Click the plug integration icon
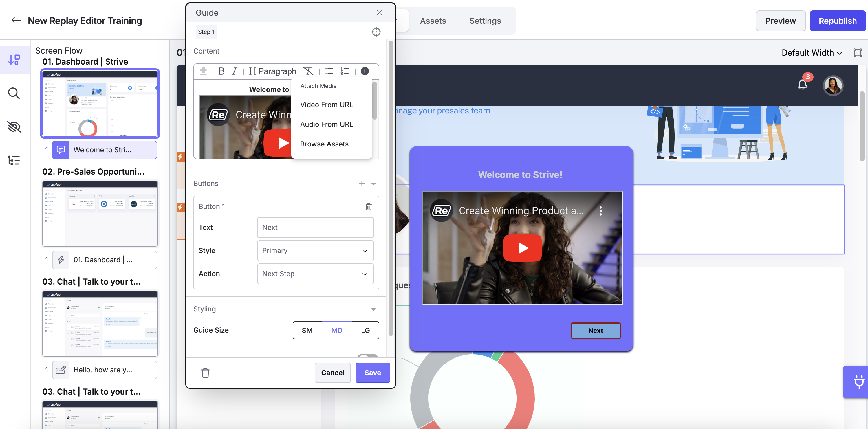868x429 pixels. [x=858, y=382]
